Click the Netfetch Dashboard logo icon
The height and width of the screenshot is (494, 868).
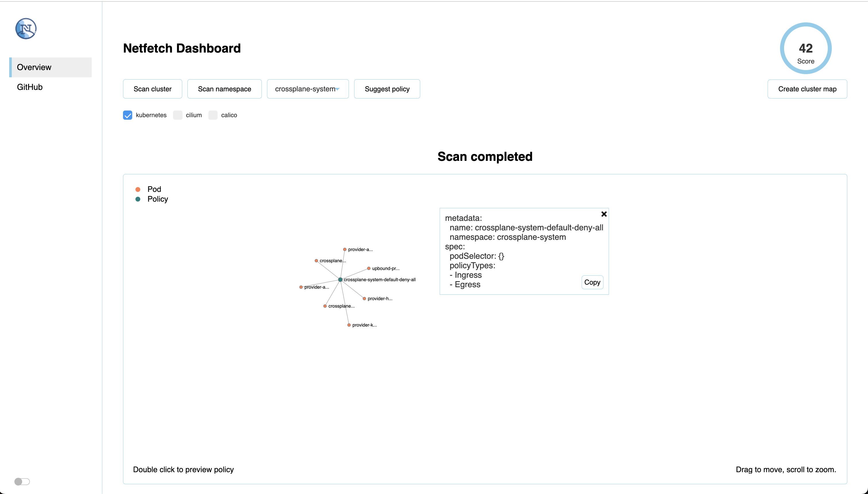(x=26, y=28)
